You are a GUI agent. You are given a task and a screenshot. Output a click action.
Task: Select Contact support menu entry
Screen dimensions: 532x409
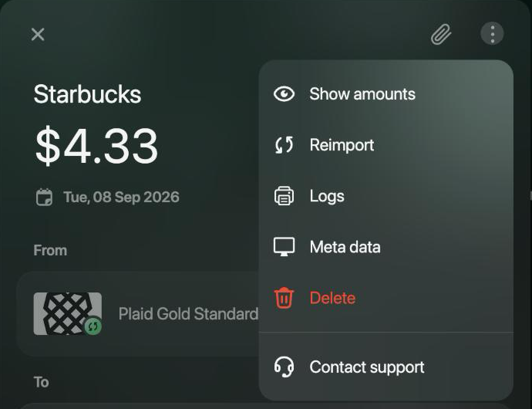click(367, 367)
